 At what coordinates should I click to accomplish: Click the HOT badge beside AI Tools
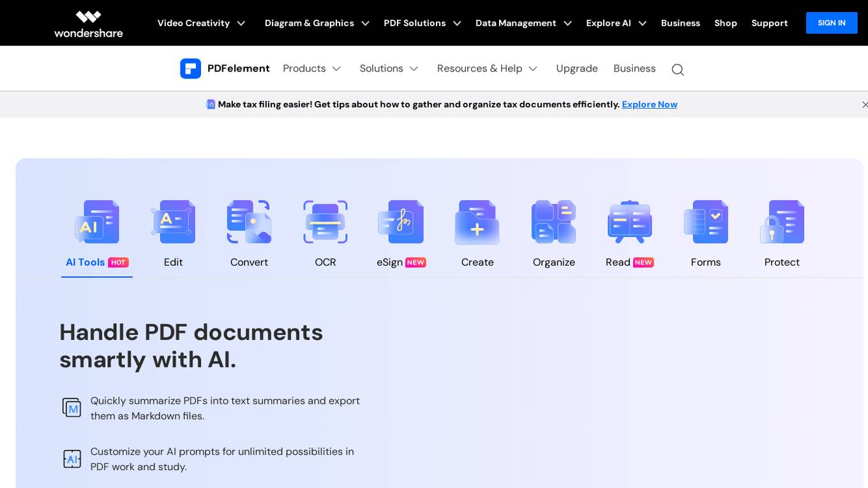point(118,263)
